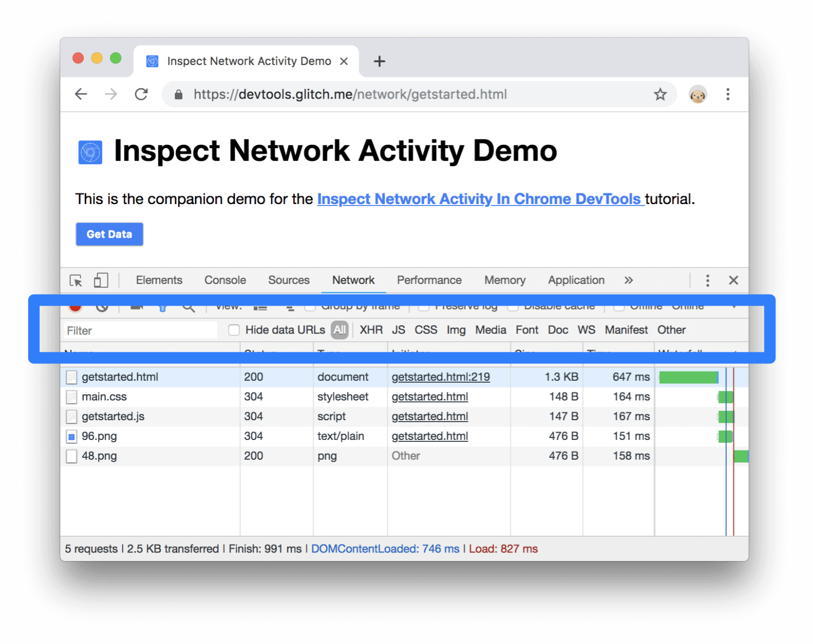The height and width of the screenshot is (644, 813).
Task: Filter requests by Media
Action: pyautogui.click(x=490, y=330)
